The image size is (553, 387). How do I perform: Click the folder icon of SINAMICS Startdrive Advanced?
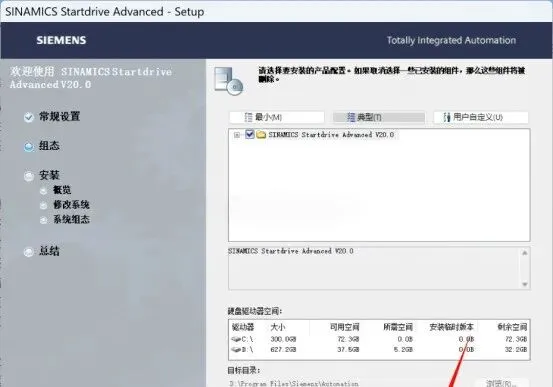pos(261,134)
